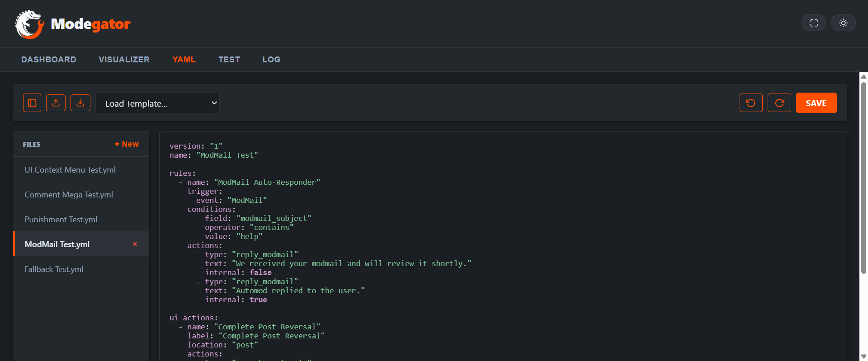Click the label: "Complete Post Reversal" line

pos(256,336)
